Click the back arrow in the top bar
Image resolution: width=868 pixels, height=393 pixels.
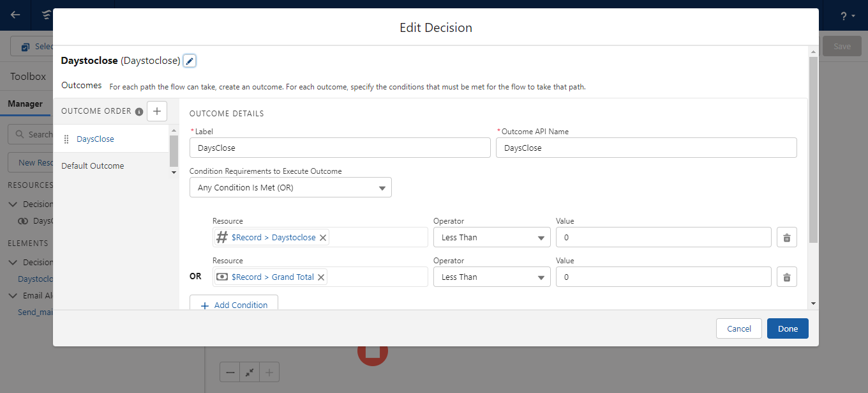15,15
